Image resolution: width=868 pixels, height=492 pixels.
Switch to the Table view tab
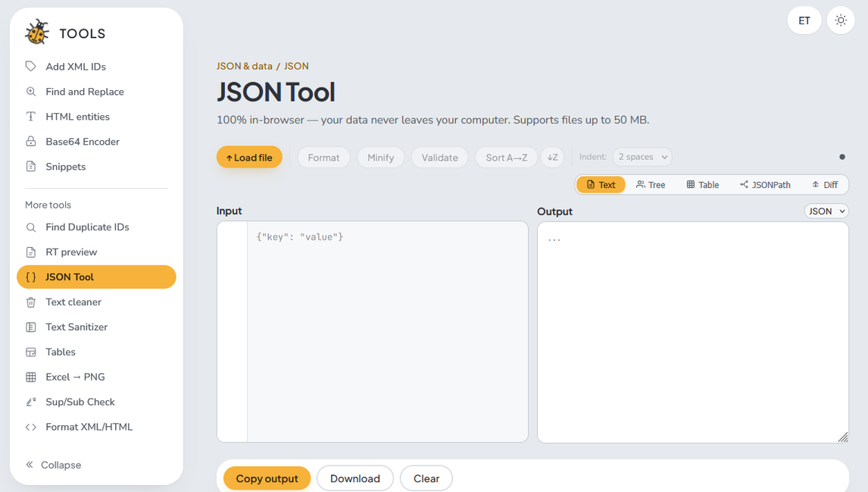702,184
